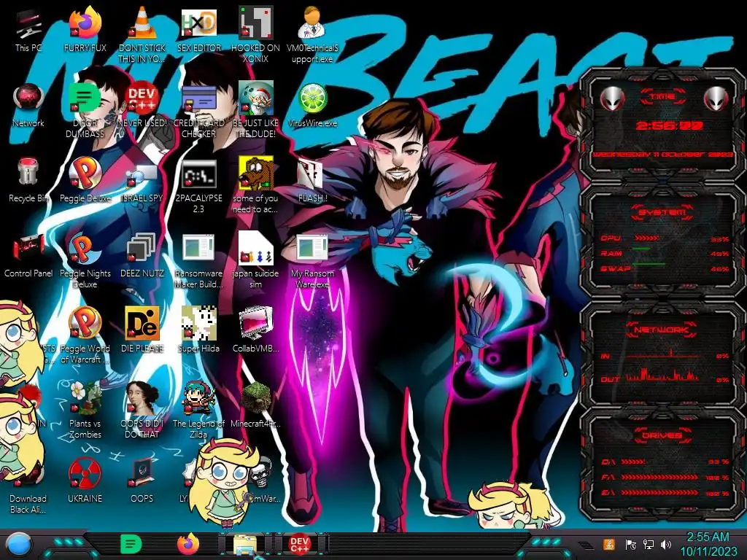Open My Ransom Ware.exe icon
The width and height of the screenshot is (747, 560).
pyautogui.click(x=312, y=249)
